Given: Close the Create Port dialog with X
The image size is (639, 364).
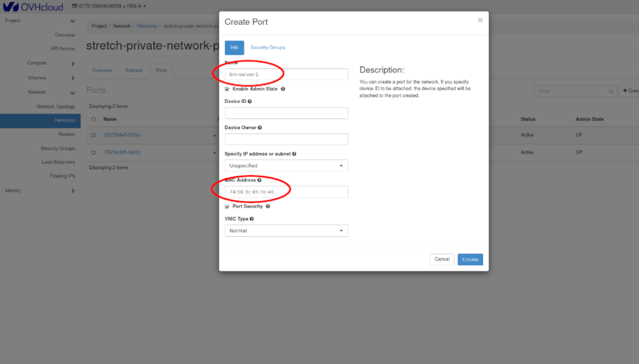Looking at the screenshot, I should [480, 20].
